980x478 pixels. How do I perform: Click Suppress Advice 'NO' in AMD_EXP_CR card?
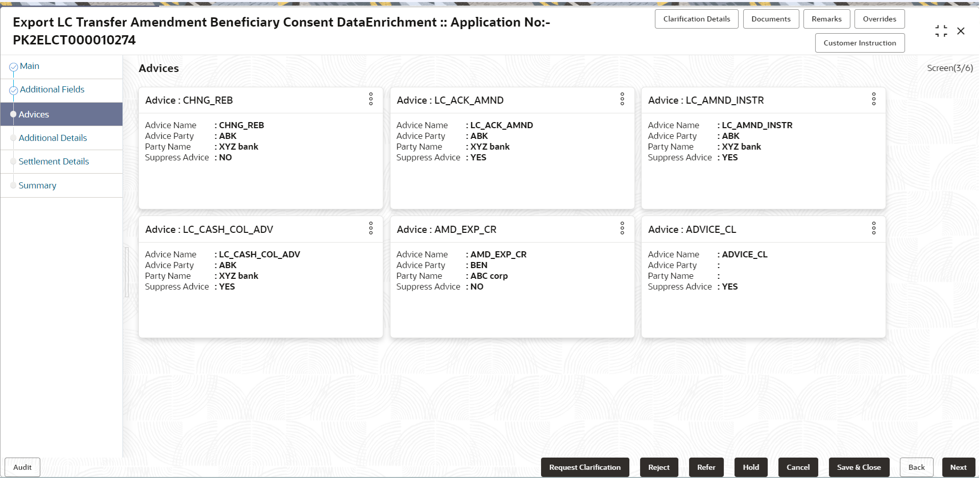(477, 286)
